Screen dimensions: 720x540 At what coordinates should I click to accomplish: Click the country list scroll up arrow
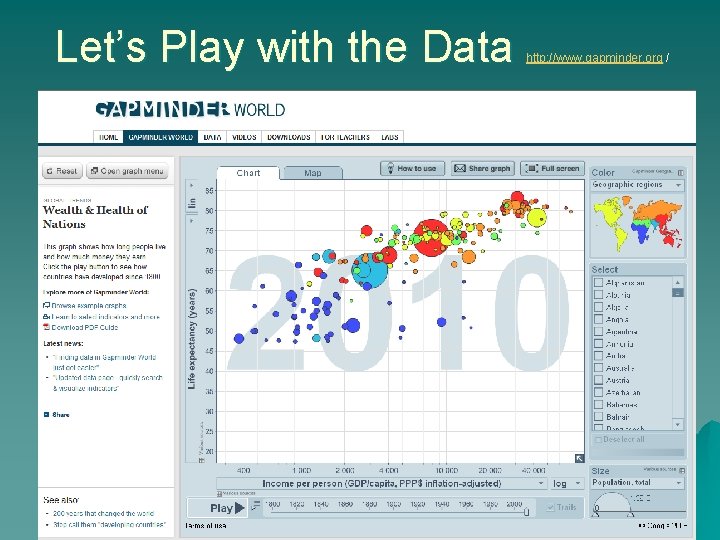[x=678, y=281]
